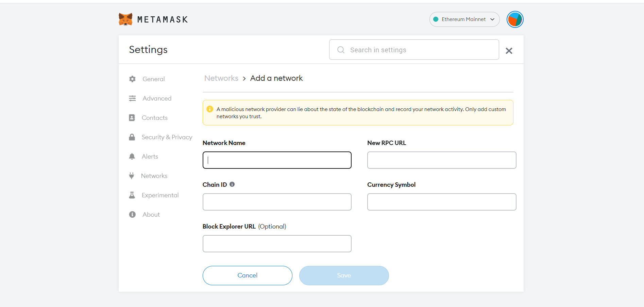This screenshot has height=307, width=644.
Task: Click the Advanced sliders icon
Action: tap(132, 98)
